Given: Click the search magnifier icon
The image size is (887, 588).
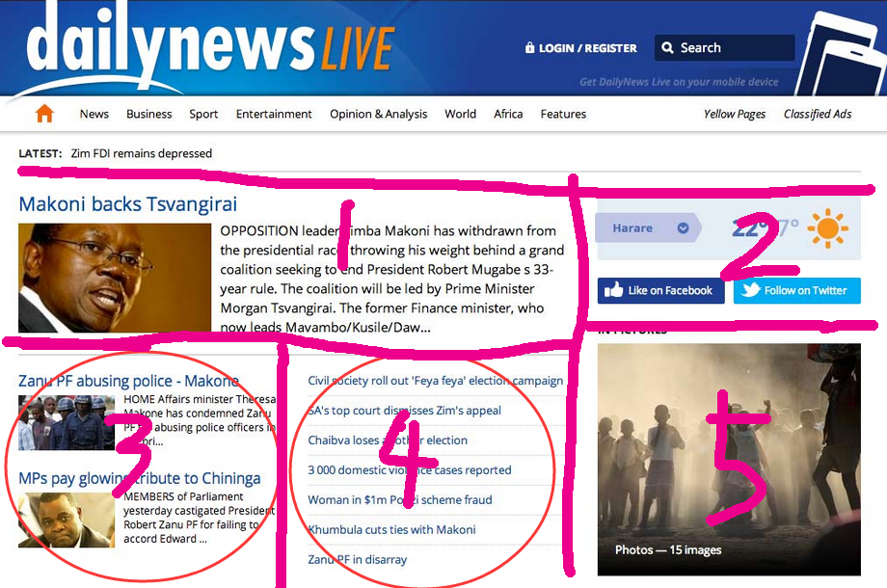Looking at the screenshot, I should click(667, 47).
